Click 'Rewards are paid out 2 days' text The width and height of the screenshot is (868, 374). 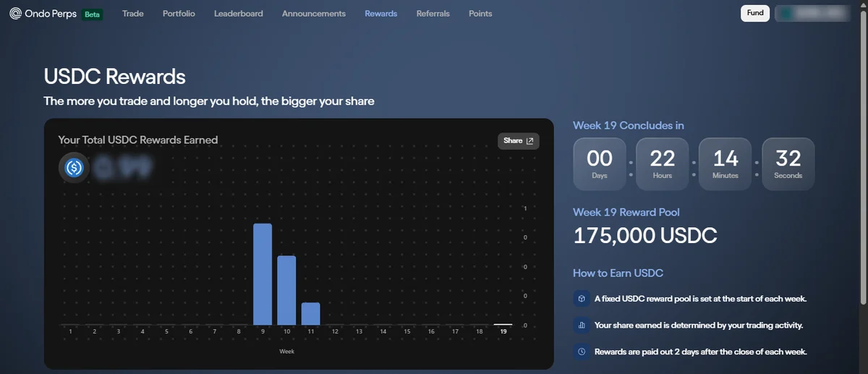click(701, 352)
